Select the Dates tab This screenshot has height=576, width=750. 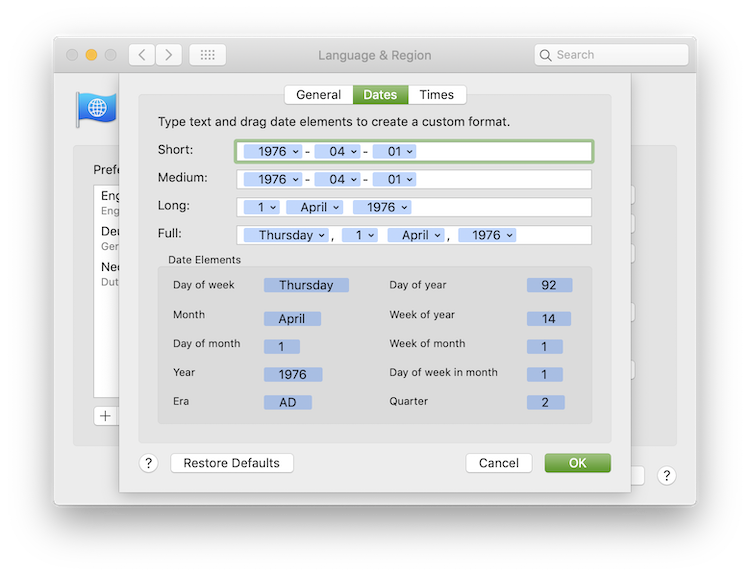(x=380, y=95)
